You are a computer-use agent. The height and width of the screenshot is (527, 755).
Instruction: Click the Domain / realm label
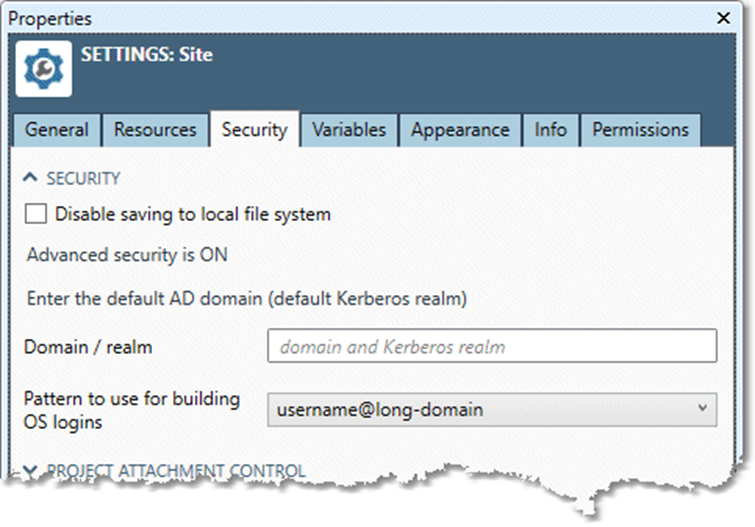tap(88, 347)
